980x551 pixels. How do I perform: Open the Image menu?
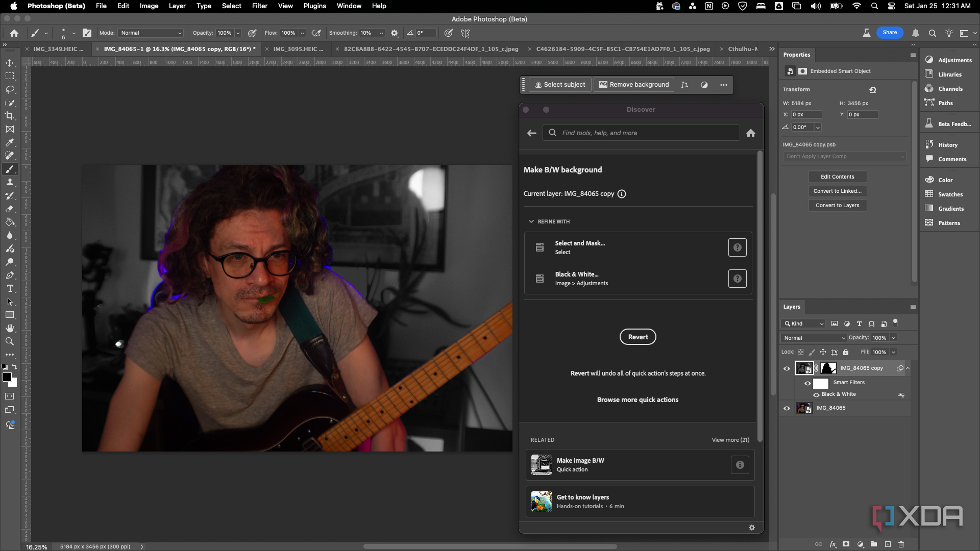[149, 6]
